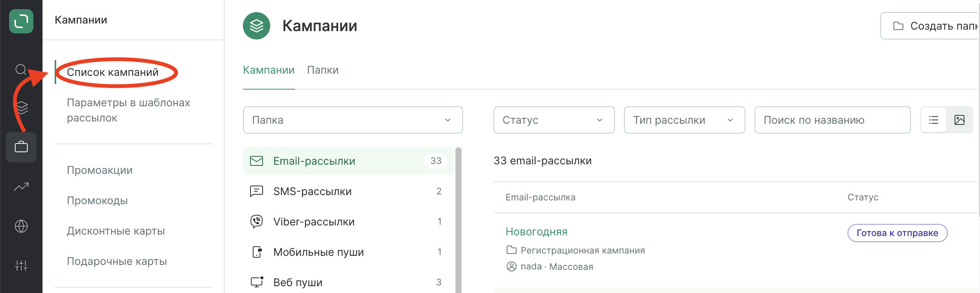Open the search magnifier in sidebar
Screen dimensions: 980x293
[21, 69]
